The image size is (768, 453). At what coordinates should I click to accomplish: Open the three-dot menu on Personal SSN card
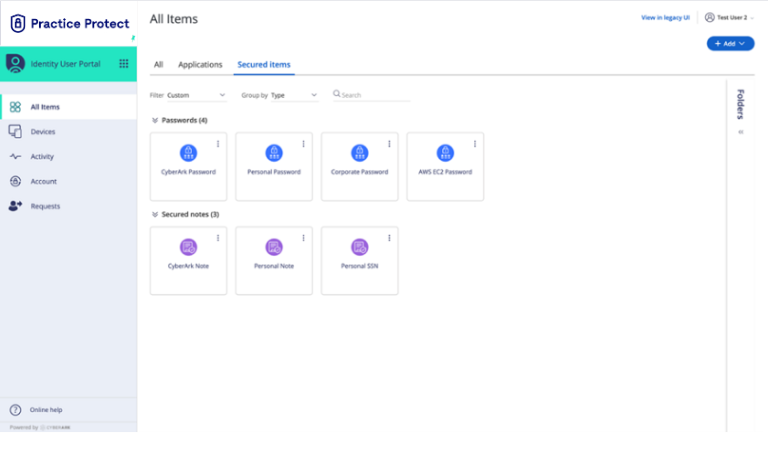[389, 238]
